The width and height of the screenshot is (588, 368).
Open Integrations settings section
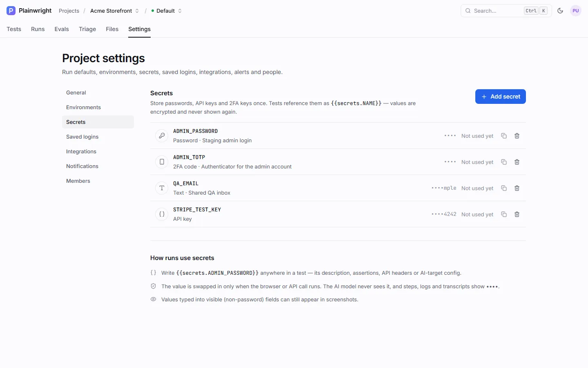pos(98,151)
